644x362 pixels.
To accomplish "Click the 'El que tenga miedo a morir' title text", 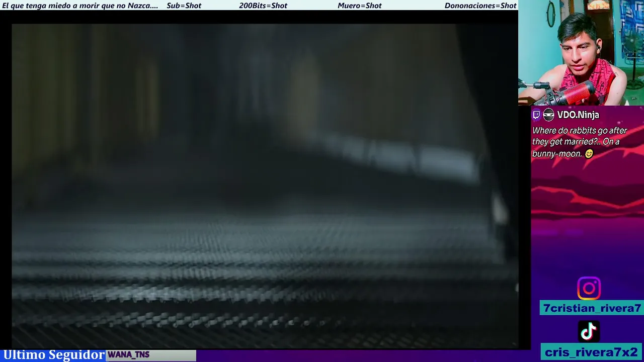I will (x=80, y=6).
